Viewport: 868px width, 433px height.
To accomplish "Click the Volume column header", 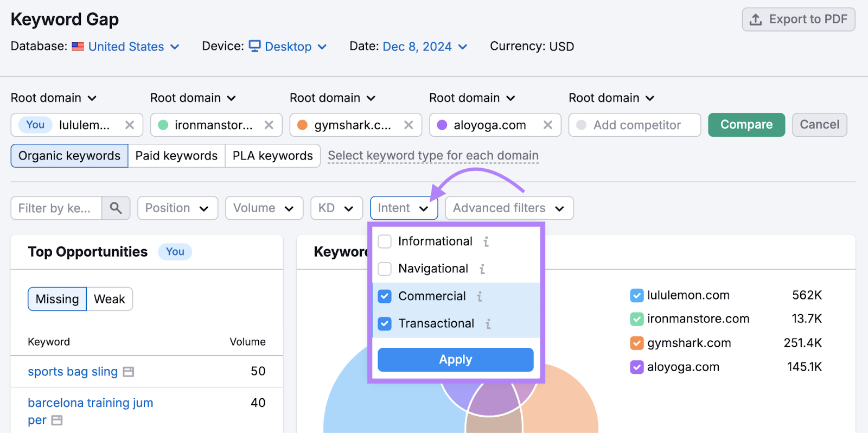I will point(247,342).
